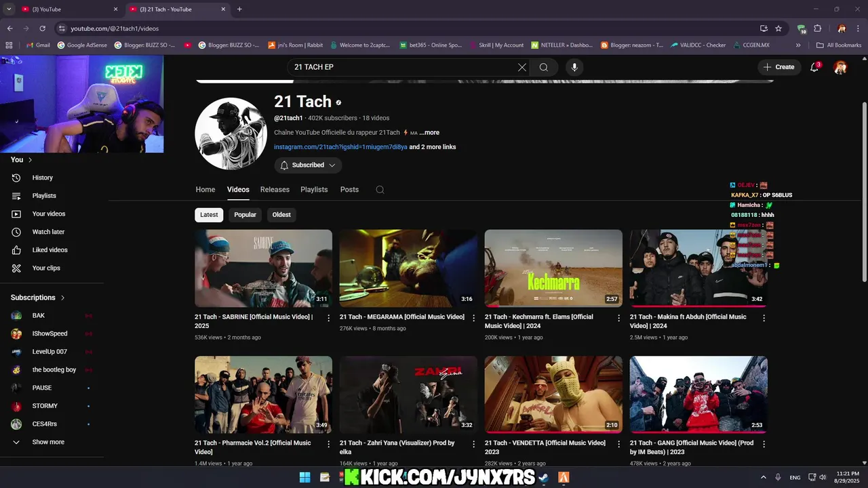
Task: Click the browser page vertical scrollbar
Action: [864, 192]
